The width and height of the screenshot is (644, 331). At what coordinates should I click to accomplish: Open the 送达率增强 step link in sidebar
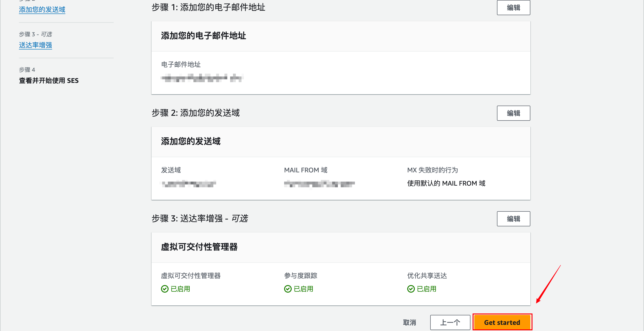click(x=36, y=45)
